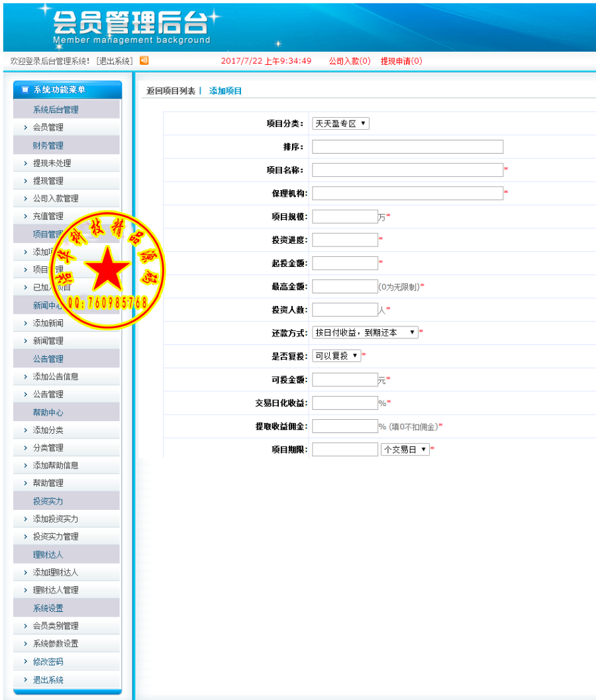
Task: Open 充值管理 menu item
Action: [48, 216]
